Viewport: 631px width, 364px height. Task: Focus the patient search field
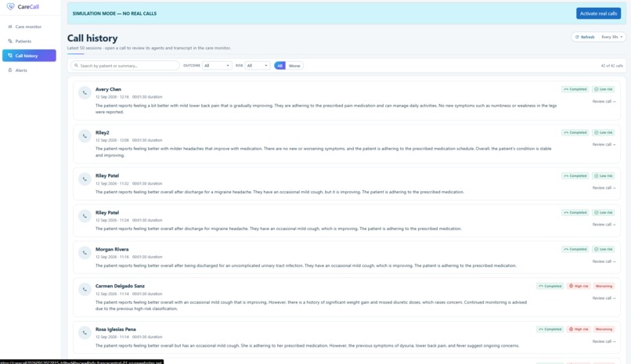[125, 66]
